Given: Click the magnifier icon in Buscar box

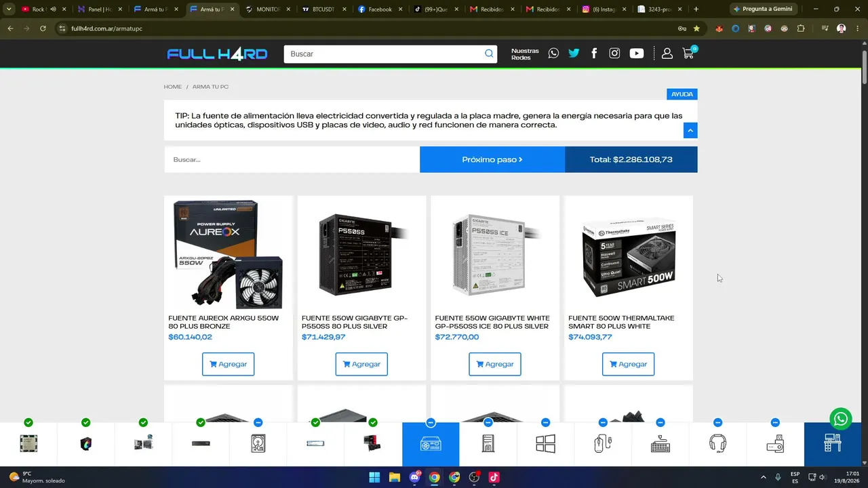Looking at the screenshot, I should (489, 54).
